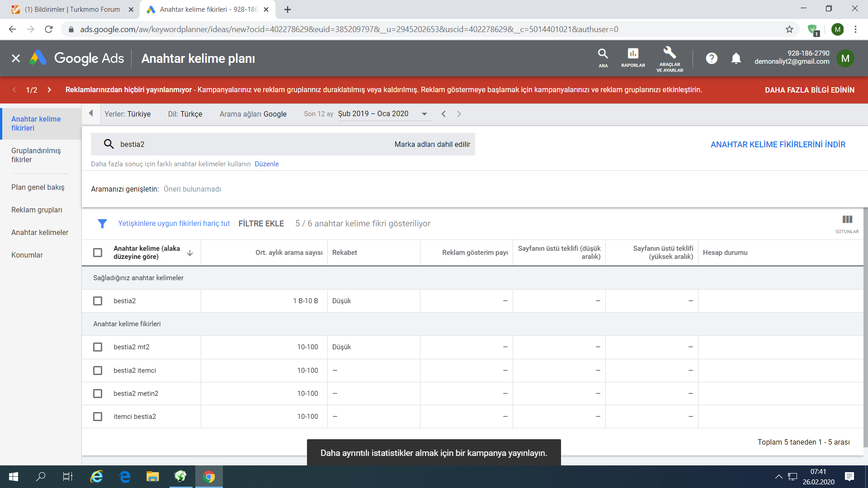
Task: Check the bestia2 mt2 row
Action: [98, 347]
